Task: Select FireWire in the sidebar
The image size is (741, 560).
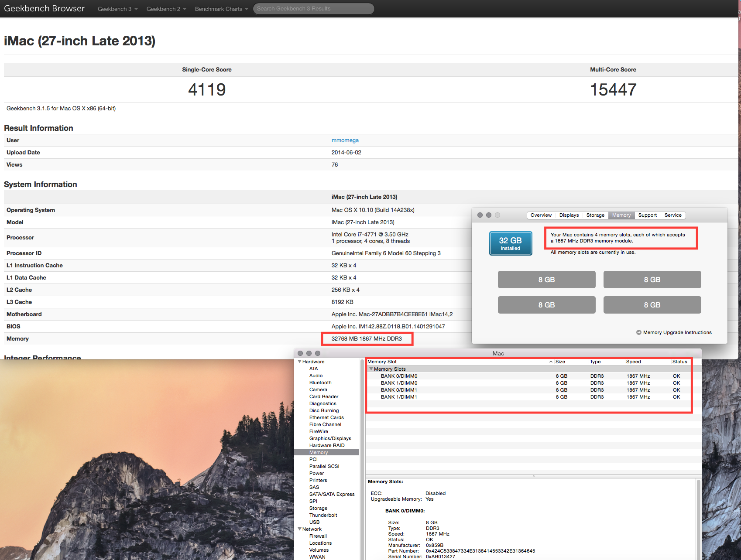Action: 319,431
